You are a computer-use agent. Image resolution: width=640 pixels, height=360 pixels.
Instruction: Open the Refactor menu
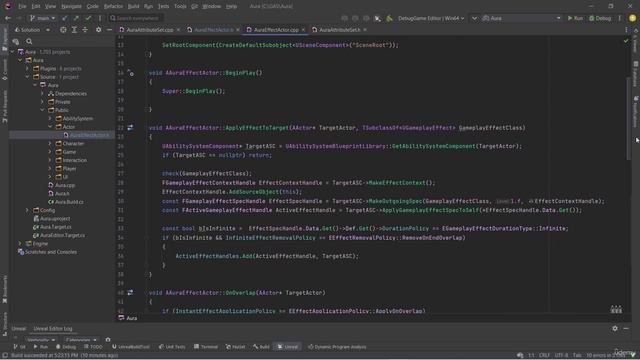pyautogui.click(x=113, y=6)
